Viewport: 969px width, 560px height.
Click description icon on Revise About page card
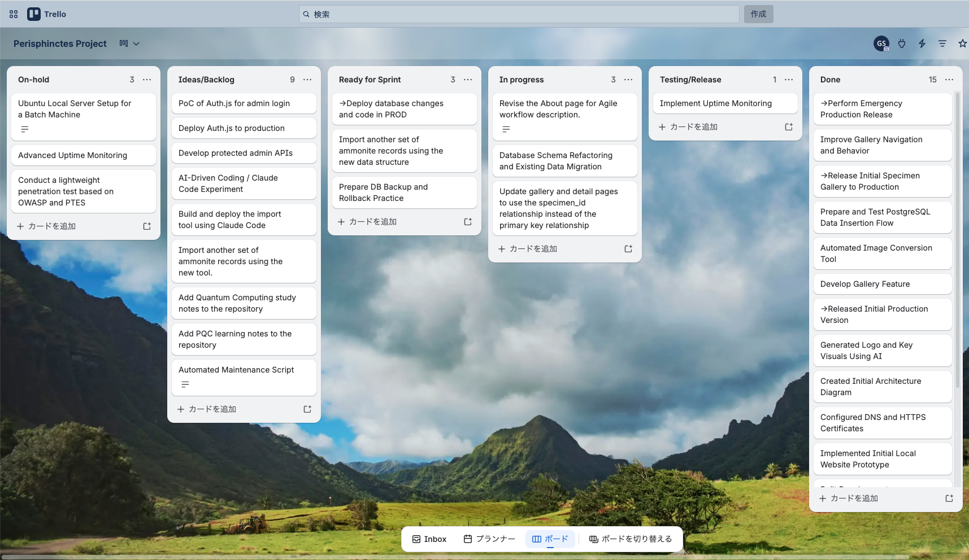[x=506, y=129]
